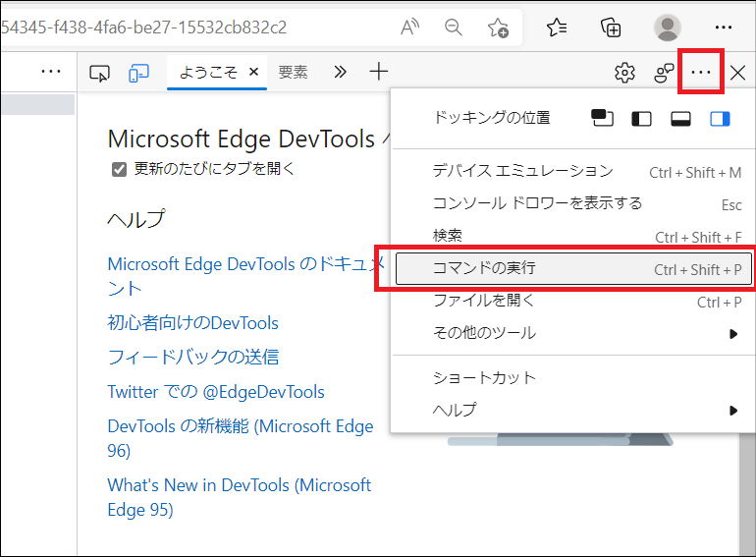Screen dimensions: 756x557
Task: Click DevTools customize and control ellipsis
Action: click(701, 73)
